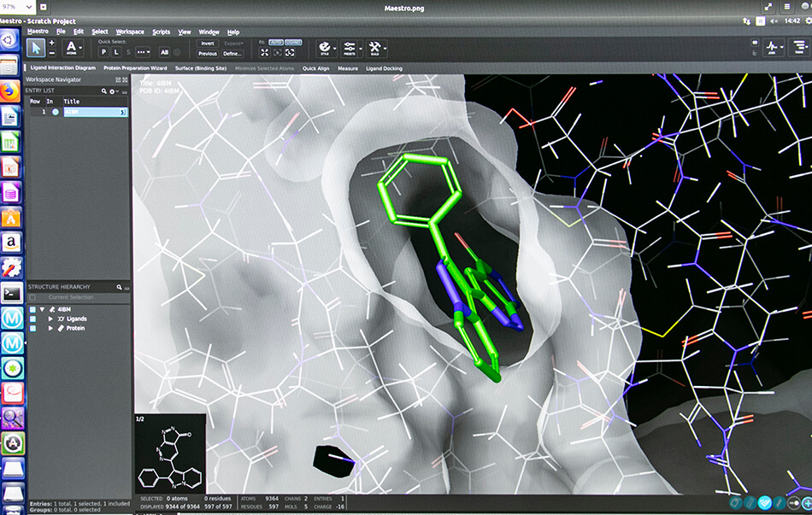Viewport: 812px width, 515px height.
Task: Click the fit-to-view expand arrows icon
Action: [265, 53]
